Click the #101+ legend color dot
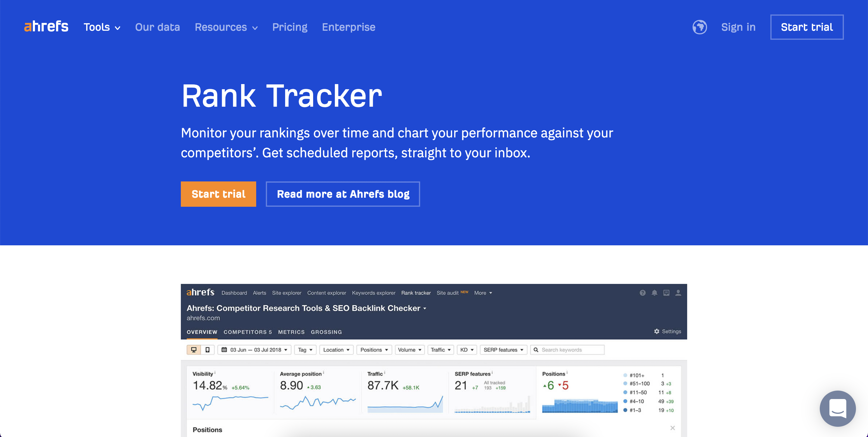The width and height of the screenshot is (868, 437). coord(625,375)
